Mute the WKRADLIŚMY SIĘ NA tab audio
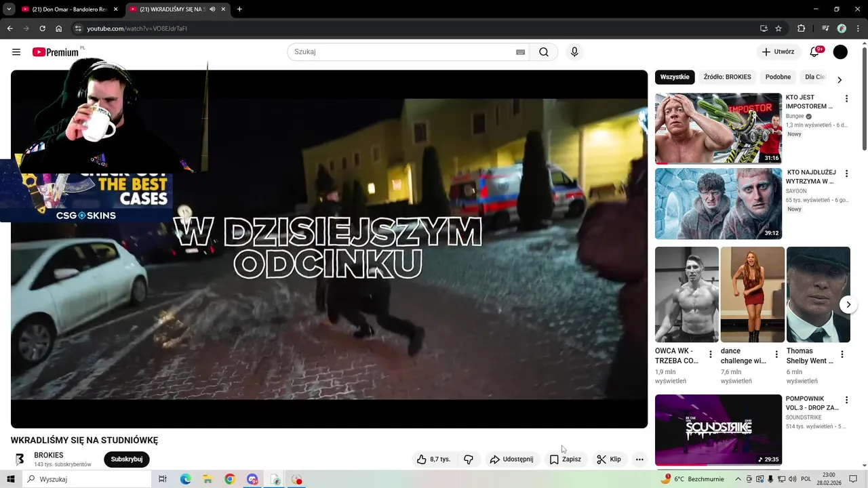This screenshot has width=868, height=488. (213, 9)
